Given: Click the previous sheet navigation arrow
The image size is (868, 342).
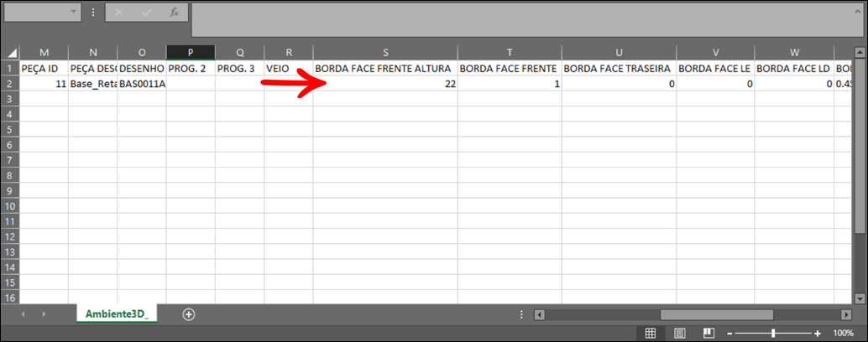Looking at the screenshot, I should pyautogui.click(x=24, y=313).
